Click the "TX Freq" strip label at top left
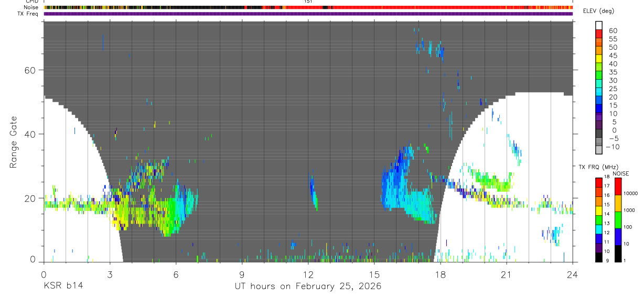Screen dimensions: 644x297 tap(29, 14)
